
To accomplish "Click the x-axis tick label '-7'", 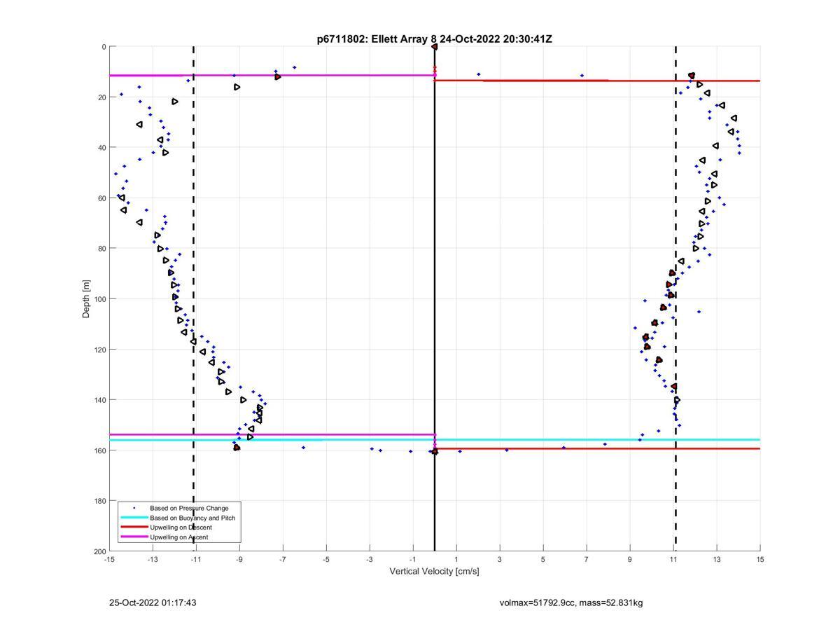I will [x=283, y=559].
